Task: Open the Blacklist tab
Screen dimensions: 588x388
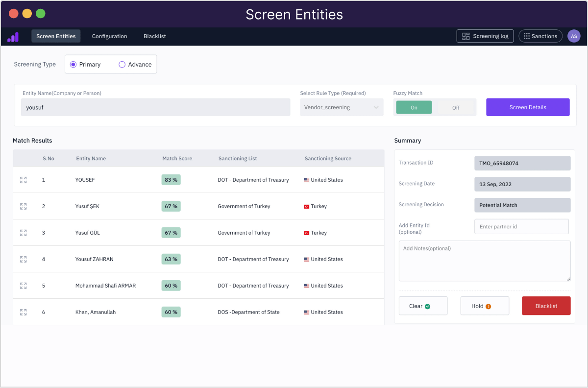Action: click(154, 36)
